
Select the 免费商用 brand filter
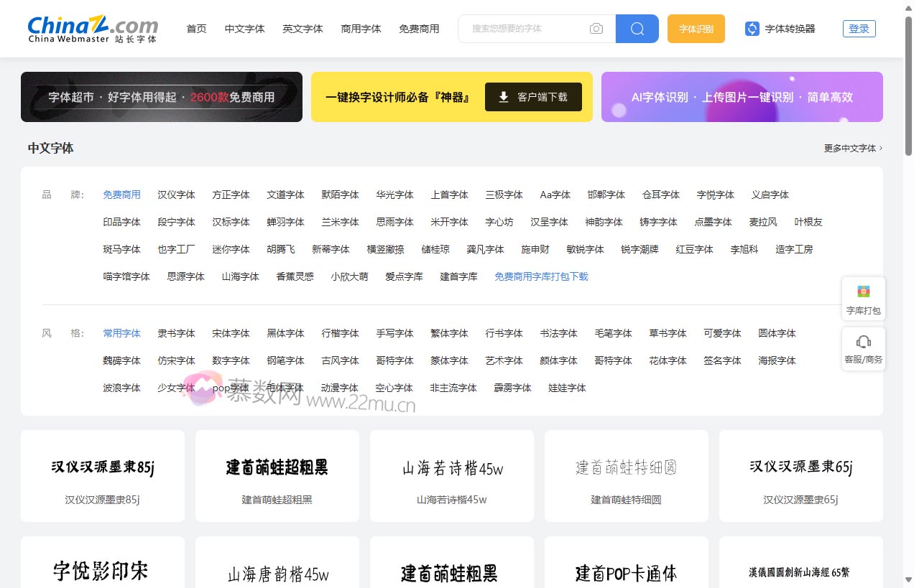[x=121, y=194]
